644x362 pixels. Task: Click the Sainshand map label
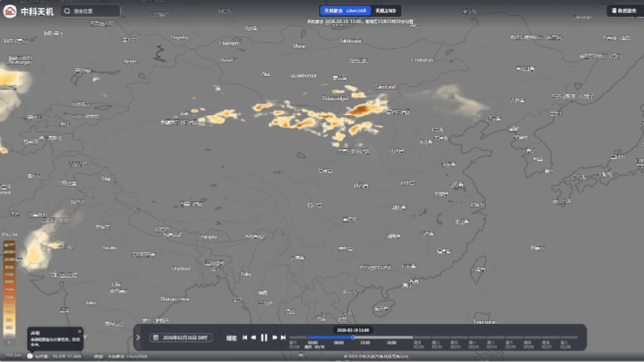click(x=385, y=87)
